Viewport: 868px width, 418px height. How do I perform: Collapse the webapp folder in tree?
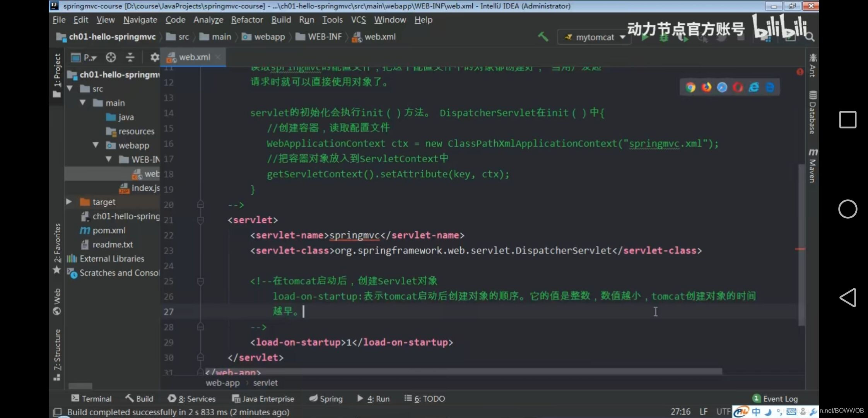coord(96,145)
